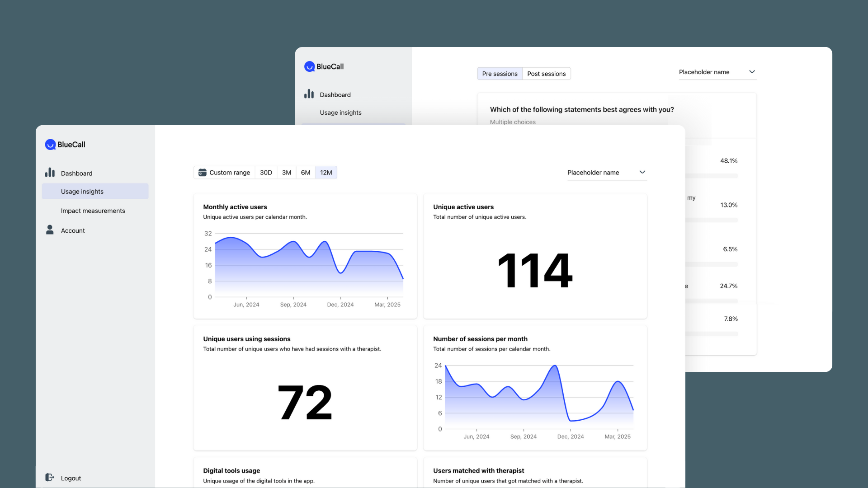Click the Logout door icon
The width and height of the screenshot is (868, 488).
[x=50, y=478]
